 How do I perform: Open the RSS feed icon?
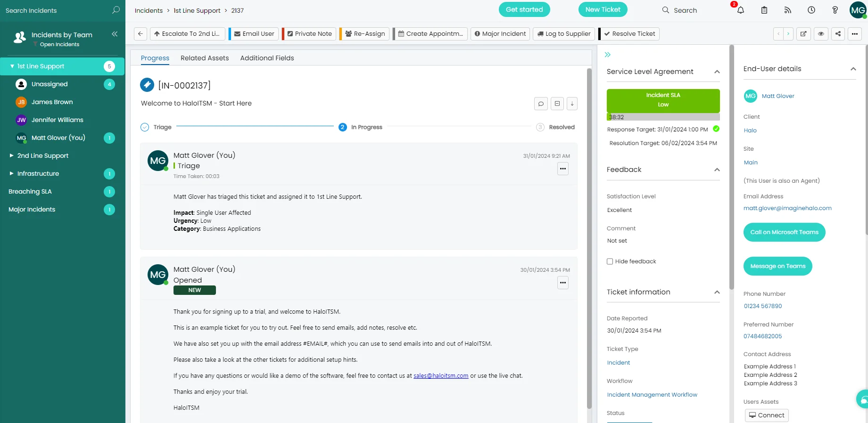pos(788,10)
